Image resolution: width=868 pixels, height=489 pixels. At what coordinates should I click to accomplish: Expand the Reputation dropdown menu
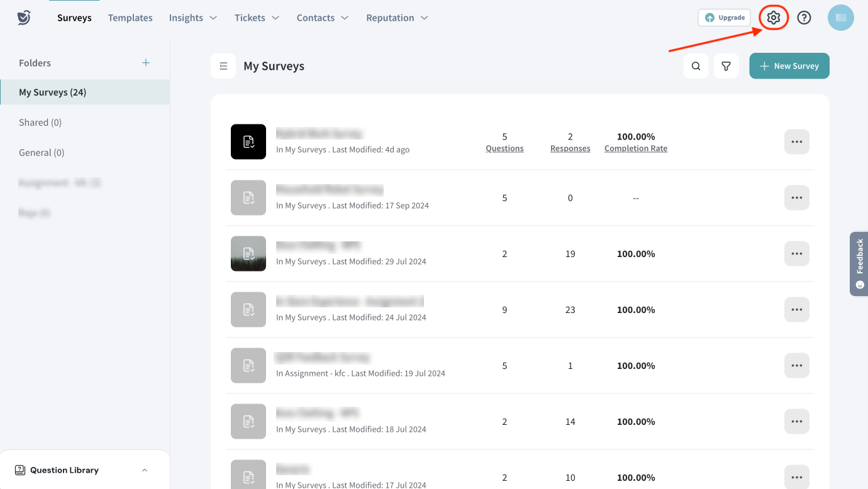pos(397,18)
